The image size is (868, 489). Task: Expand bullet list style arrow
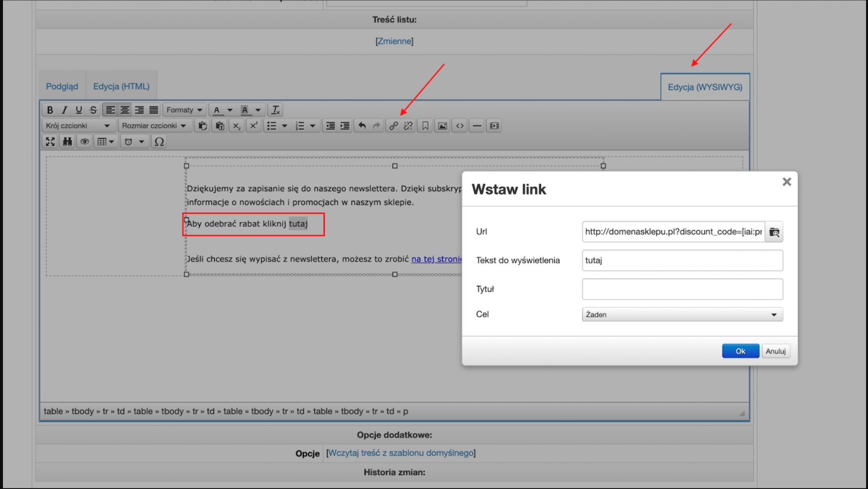pos(284,126)
